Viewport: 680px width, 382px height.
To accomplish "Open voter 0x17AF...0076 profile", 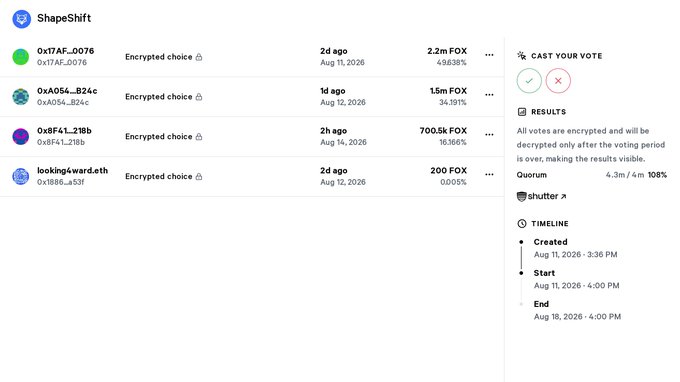I will pyautogui.click(x=65, y=51).
